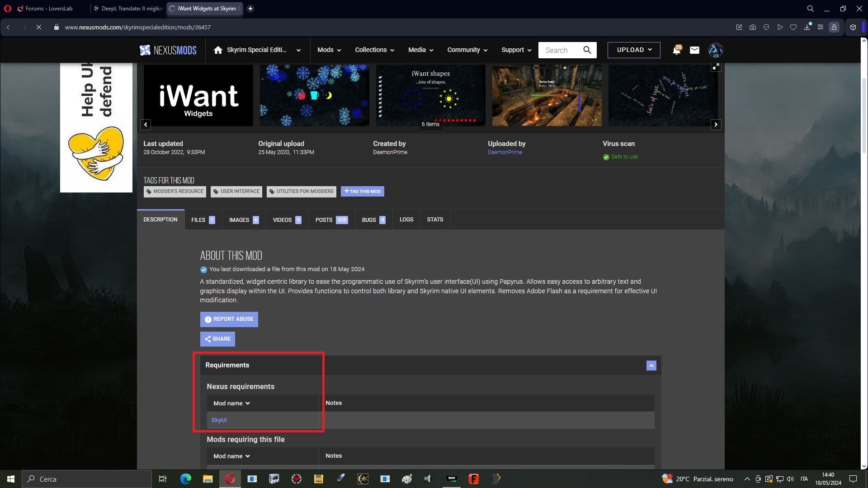
Task: Click the Skyrim Special Edition home link
Action: pyautogui.click(x=250, y=50)
